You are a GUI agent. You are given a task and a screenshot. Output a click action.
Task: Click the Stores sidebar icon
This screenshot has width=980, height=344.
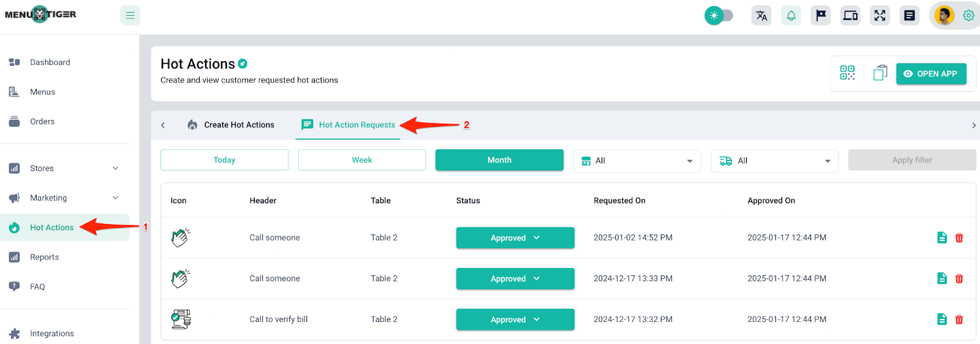coord(14,168)
